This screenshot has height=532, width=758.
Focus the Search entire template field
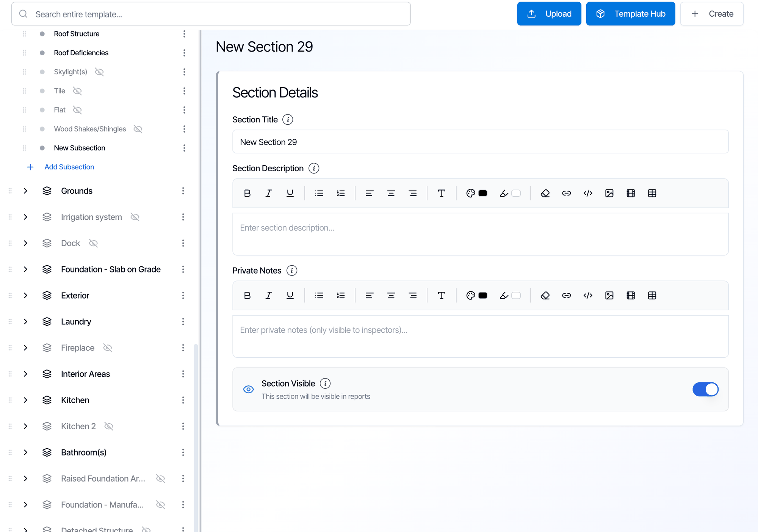pos(211,14)
